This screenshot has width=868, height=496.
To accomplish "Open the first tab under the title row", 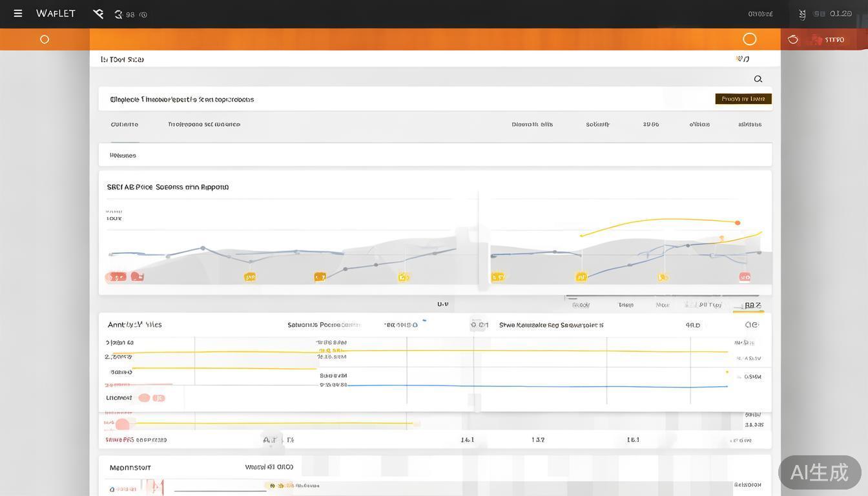I will (124, 125).
